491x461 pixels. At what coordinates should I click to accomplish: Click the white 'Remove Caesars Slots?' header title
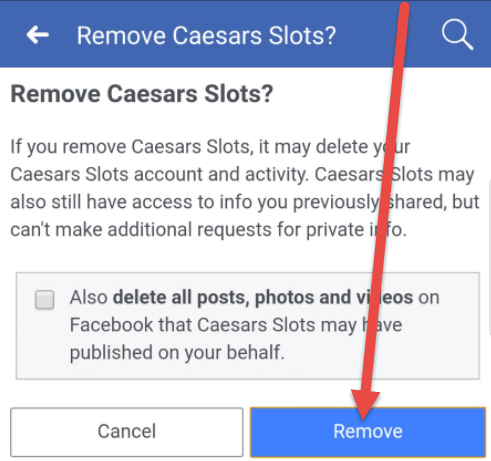coord(206,35)
